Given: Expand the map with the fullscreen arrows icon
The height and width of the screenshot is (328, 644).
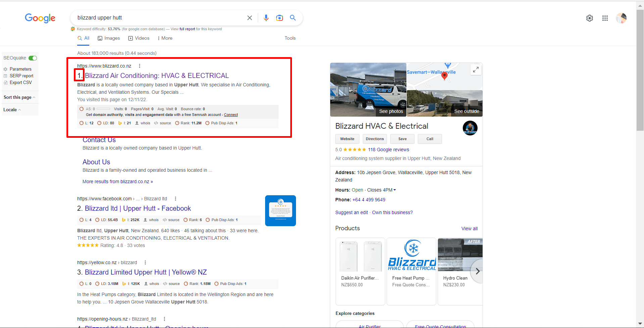Looking at the screenshot, I should pos(476,70).
